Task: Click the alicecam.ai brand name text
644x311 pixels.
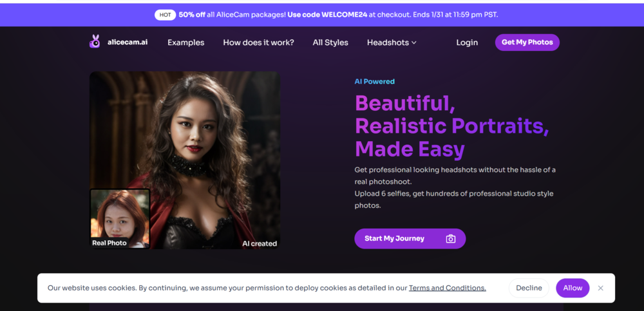Action: (x=128, y=42)
